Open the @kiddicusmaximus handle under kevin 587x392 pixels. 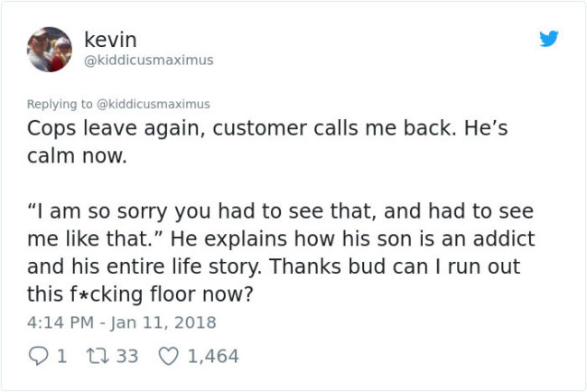(x=148, y=61)
